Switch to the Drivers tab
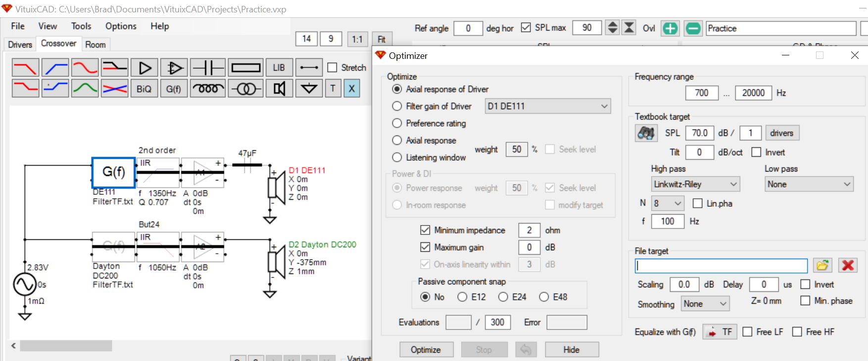The image size is (868, 361). pos(20,45)
